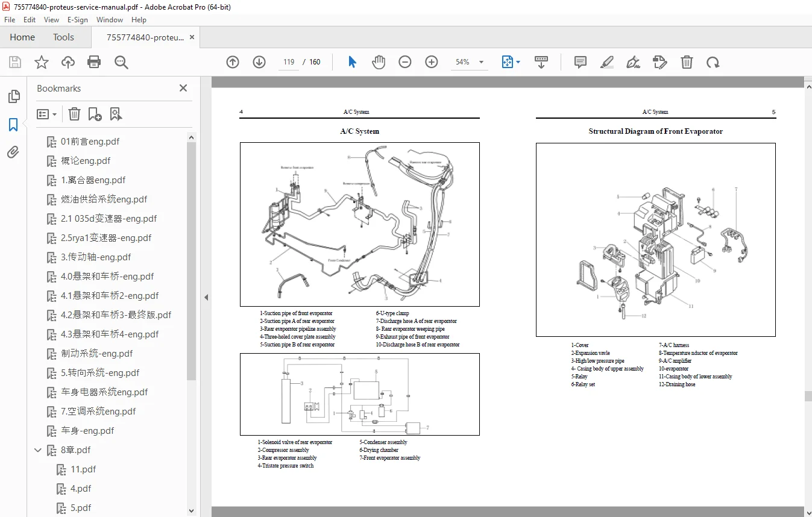
Task: Activate the Hand pan tool
Action: [379, 62]
